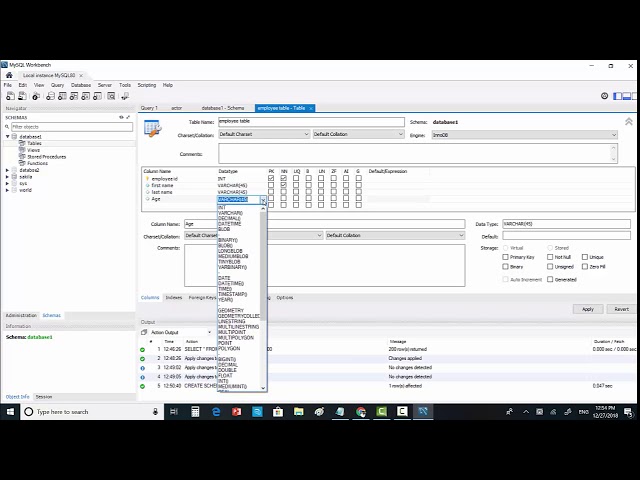The width and height of the screenshot is (640, 480).
Task: Toggle NN checkbox for last name row
Action: (x=284, y=192)
